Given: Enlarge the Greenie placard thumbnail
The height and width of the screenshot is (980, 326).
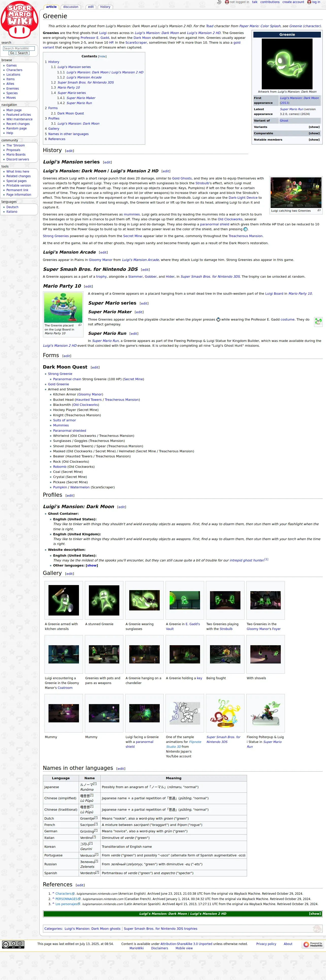Looking at the screenshot, I should [80, 325].
